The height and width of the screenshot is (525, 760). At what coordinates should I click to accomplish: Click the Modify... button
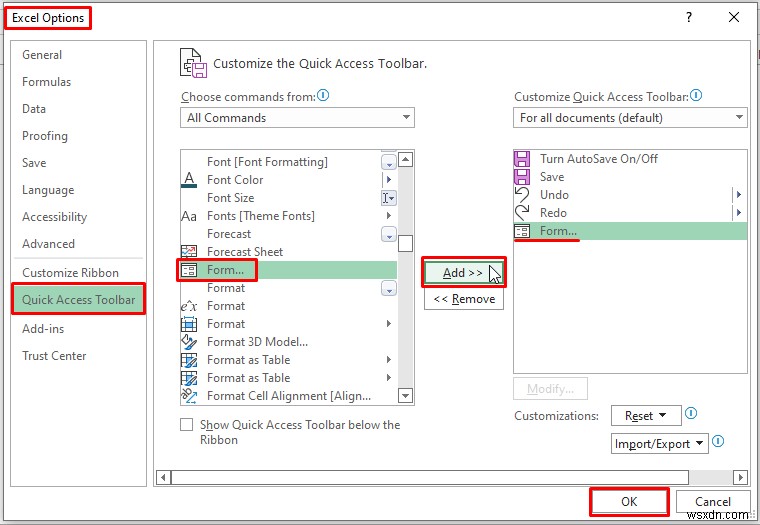tap(551, 389)
